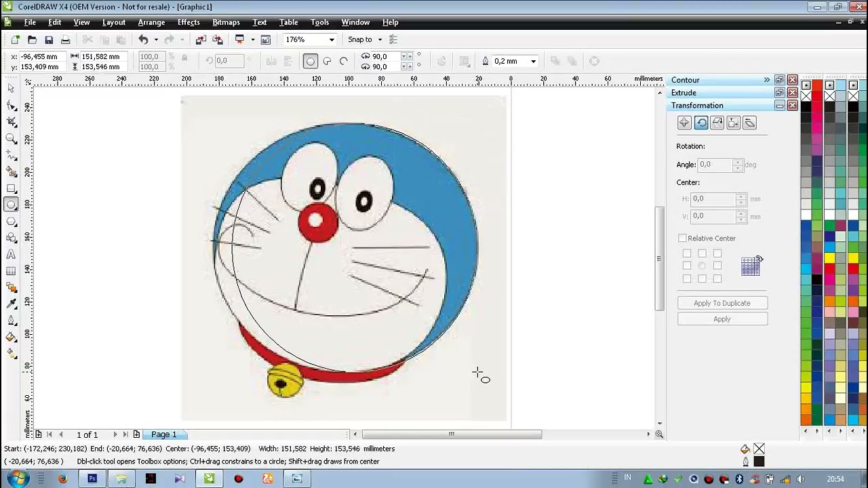Click the no-fill X swatch on left palette
Image resolution: width=868 pixels, height=488 pixels.
pyautogui.click(x=806, y=96)
